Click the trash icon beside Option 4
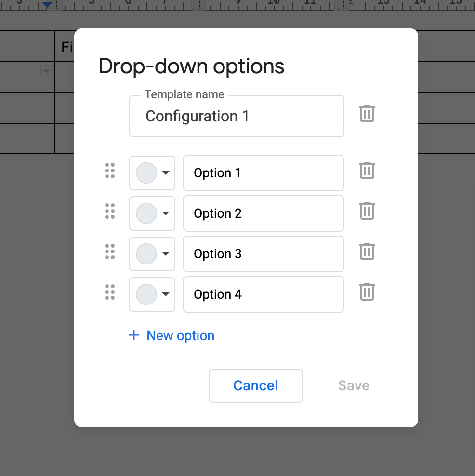This screenshot has width=475, height=476. [x=367, y=291]
